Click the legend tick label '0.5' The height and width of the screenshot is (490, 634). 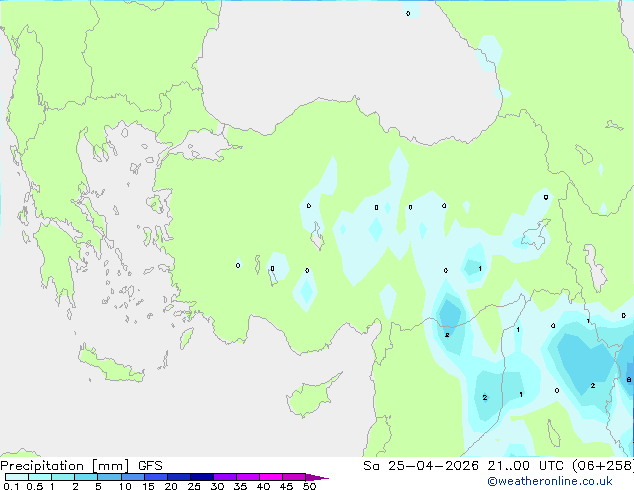point(34,486)
